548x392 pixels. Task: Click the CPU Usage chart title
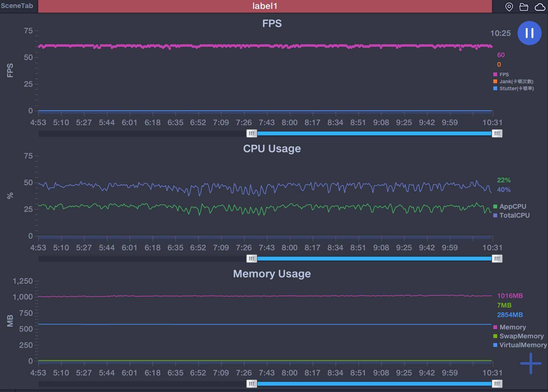click(272, 149)
